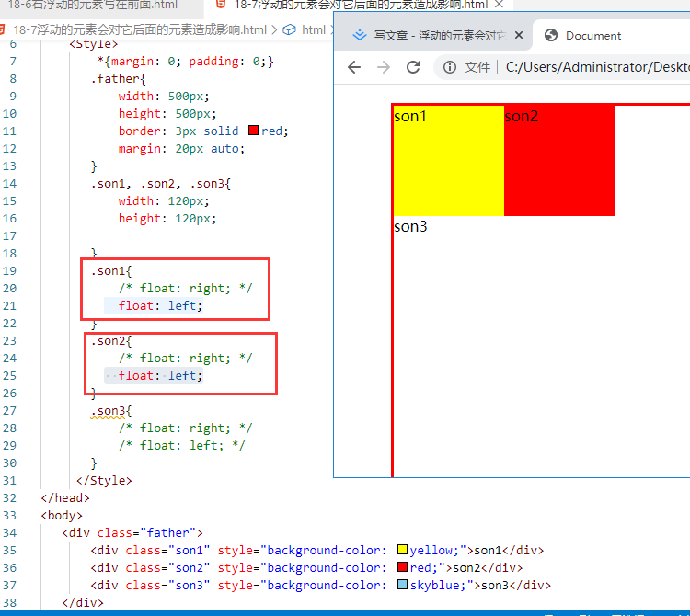Click 'float: left;' on line 25

[x=160, y=375]
